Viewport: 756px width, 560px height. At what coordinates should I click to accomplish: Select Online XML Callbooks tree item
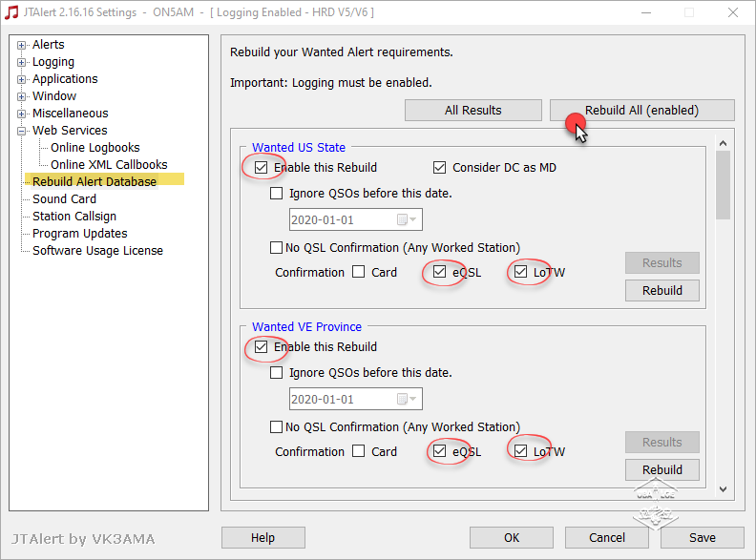point(109,165)
